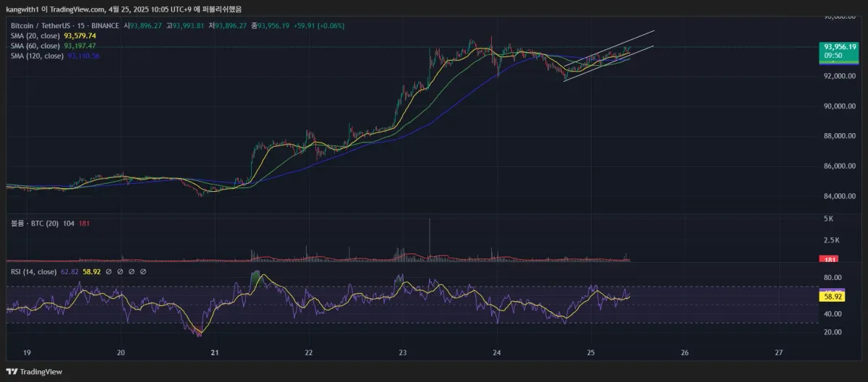Click the yellow SMA 20 value 93,579.74
This screenshot has width=868, height=382.
[80, 35]
